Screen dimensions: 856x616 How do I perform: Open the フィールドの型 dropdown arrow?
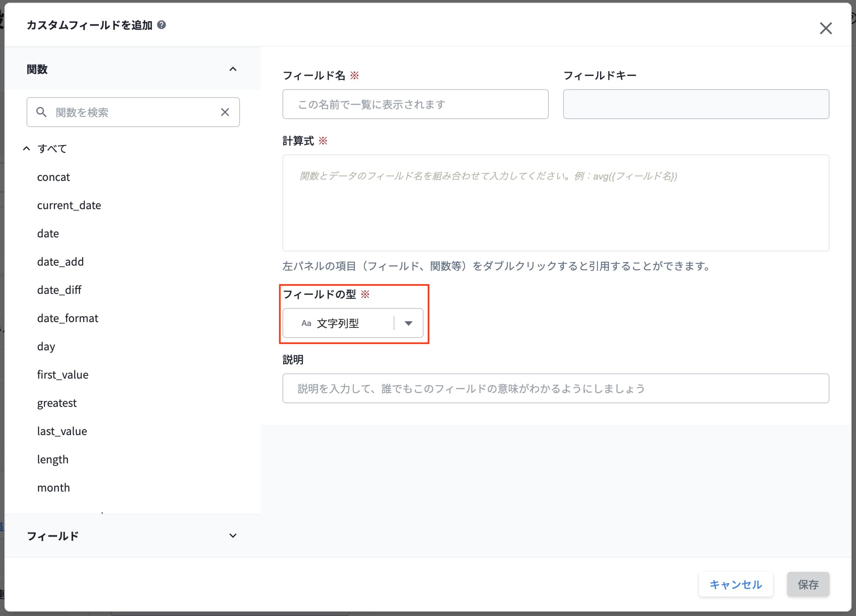click(409, 323)
